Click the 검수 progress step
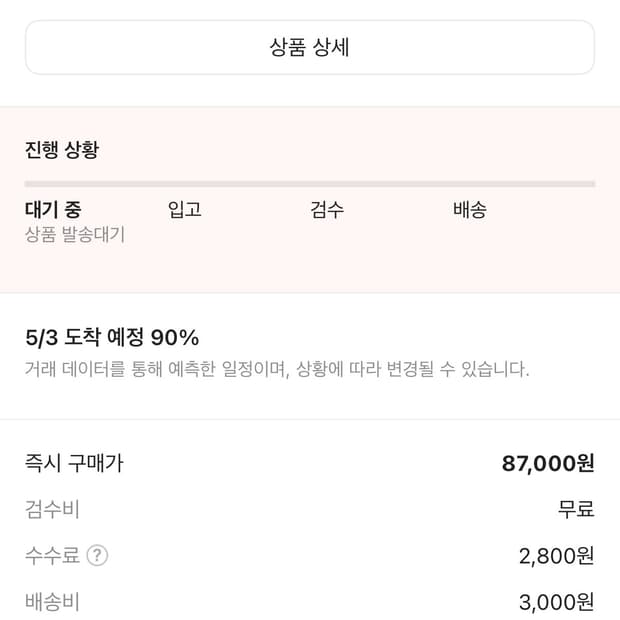This screenshot has height=620, width=620. tap(327, 210)
